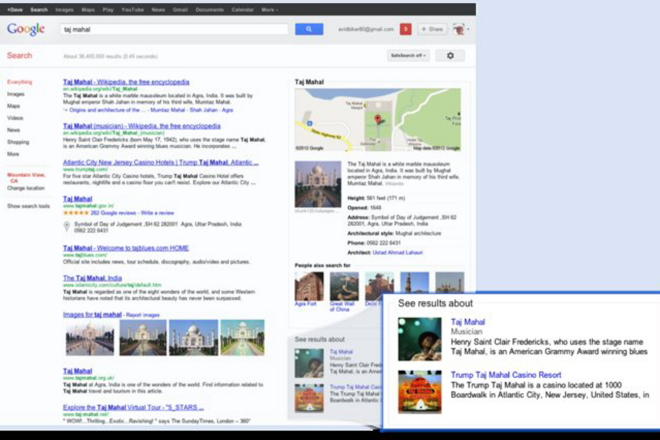Choose Everything filter in left sidebar
The height and width of the screenshot is (440, 660).
[x=19, y=82]
